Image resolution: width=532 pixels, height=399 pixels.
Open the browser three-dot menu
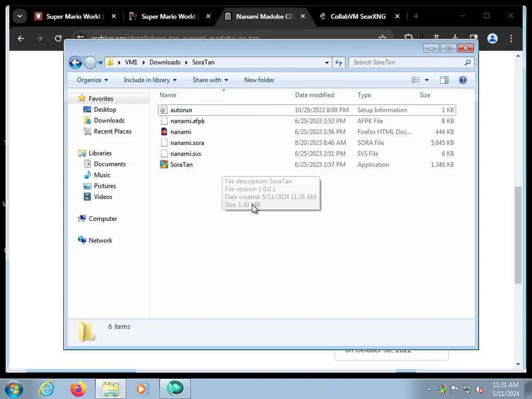pos(511,38)
